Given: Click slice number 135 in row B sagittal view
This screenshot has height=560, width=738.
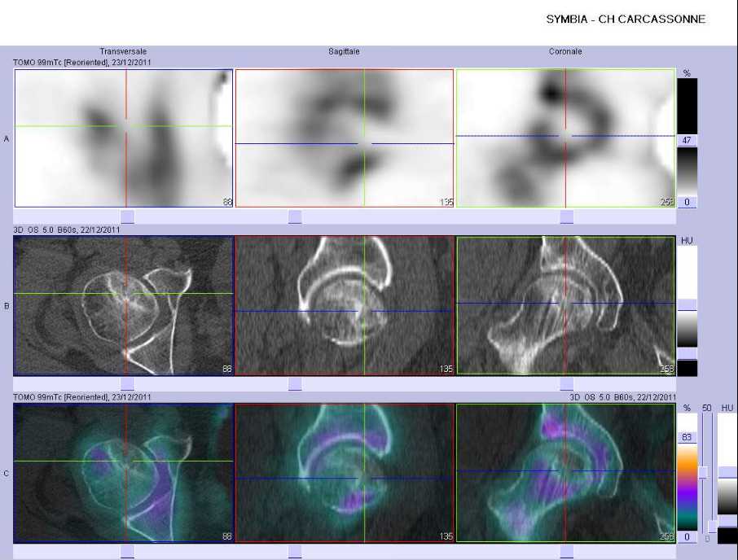Looking at the screenshot, I should click(446, 370).
